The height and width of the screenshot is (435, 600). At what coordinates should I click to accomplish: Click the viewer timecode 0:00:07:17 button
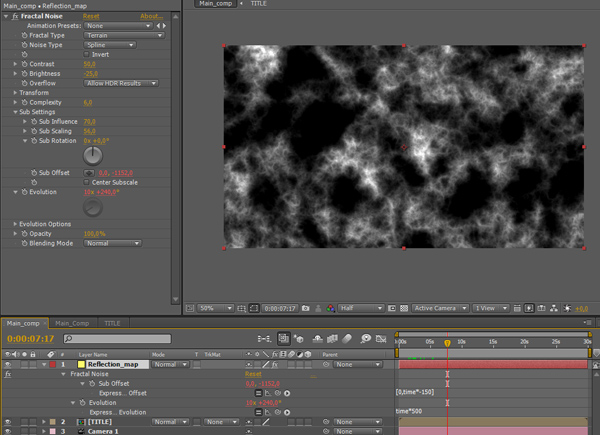point(280,308)
